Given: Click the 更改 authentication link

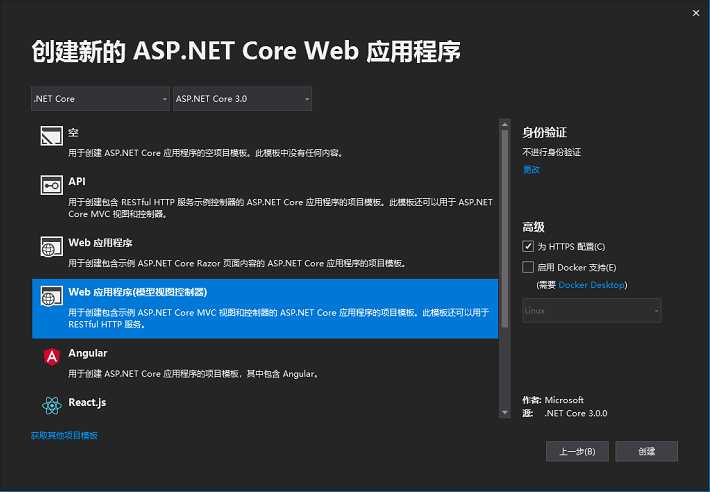Looking at the screenshot, I should (532, 170).
